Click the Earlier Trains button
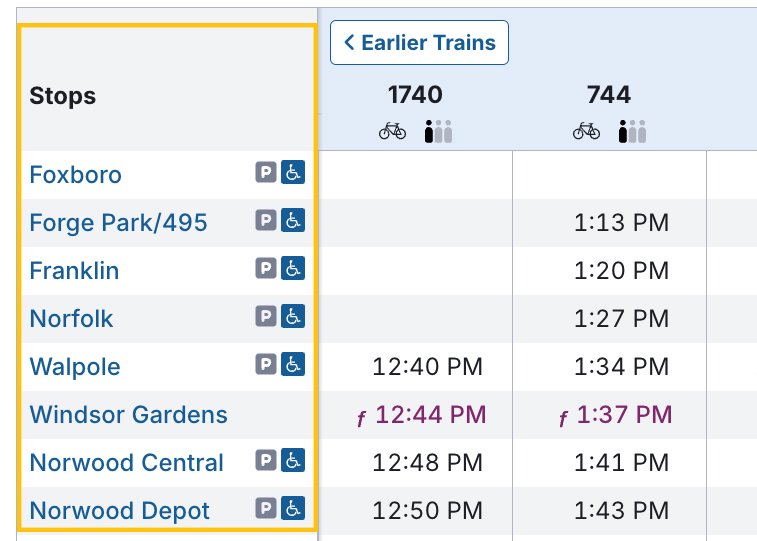This screenshot has width=757, height=541. [419, 43]
